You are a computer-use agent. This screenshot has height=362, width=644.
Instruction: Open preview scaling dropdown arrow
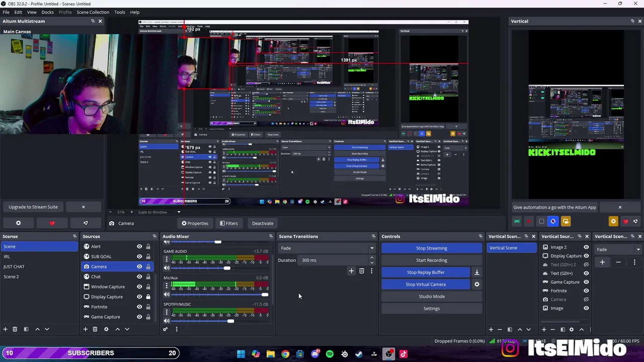click(x=178, y=212)
